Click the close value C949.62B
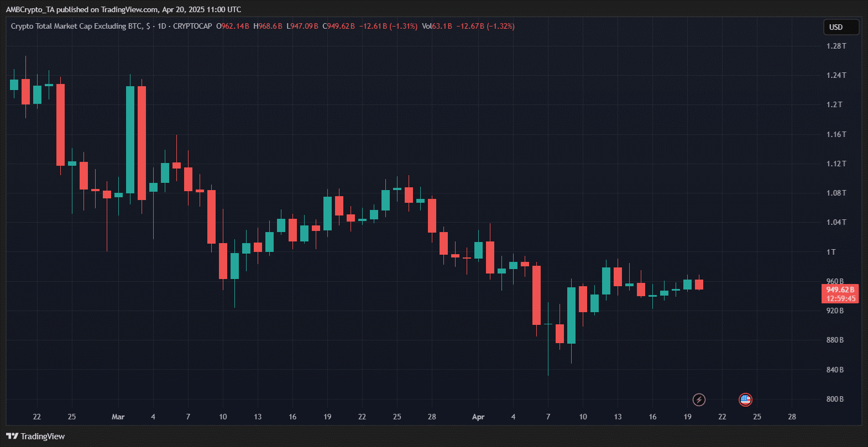Screen dimensions: 868x447 tap(338, 26)
